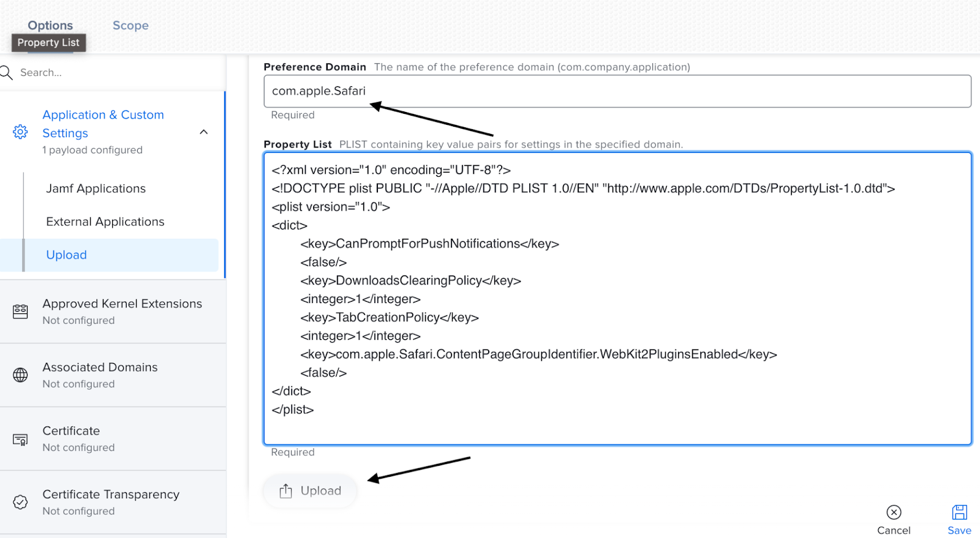Click the upload arrow icon on button
980x538 pixels.
(x=285, y=491)
